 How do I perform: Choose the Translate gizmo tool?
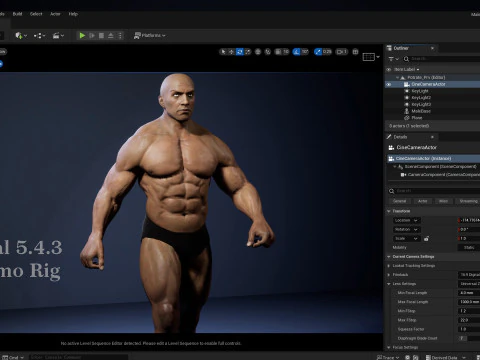coord(231,52)
